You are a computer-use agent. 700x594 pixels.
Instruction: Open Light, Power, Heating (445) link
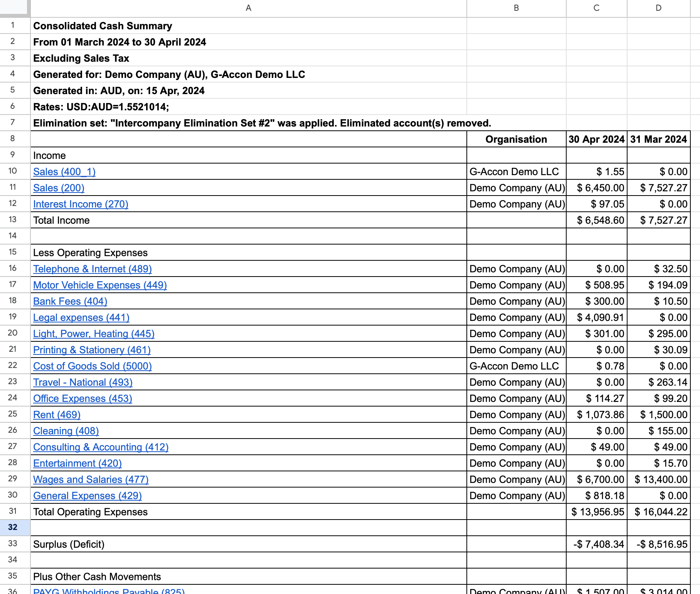click(x=94, y=334)
